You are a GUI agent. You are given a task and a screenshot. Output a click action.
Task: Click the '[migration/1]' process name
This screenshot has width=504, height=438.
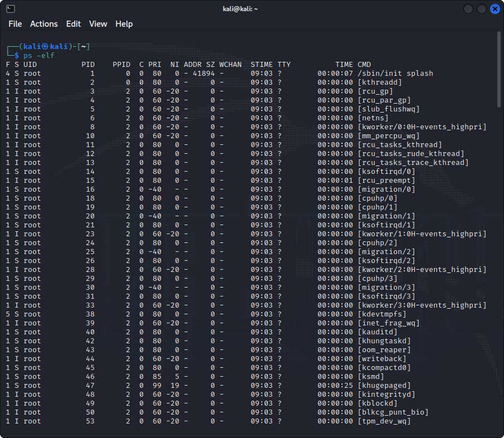tap(386, 216)
